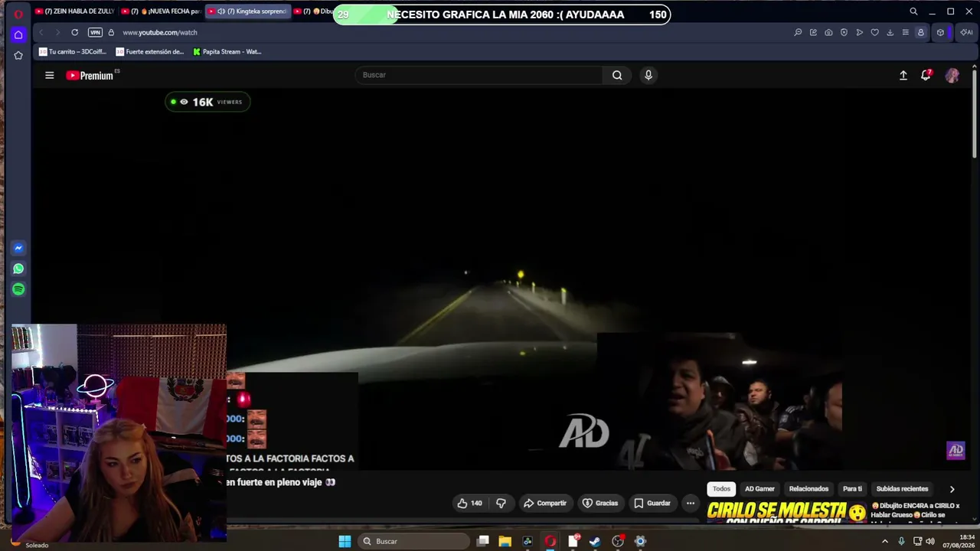The width and height of the screenshot is (980, 551).
Task: Switch to the ZEIN HABLA DE ZULLY tab
Action: (x=75, y=11)
